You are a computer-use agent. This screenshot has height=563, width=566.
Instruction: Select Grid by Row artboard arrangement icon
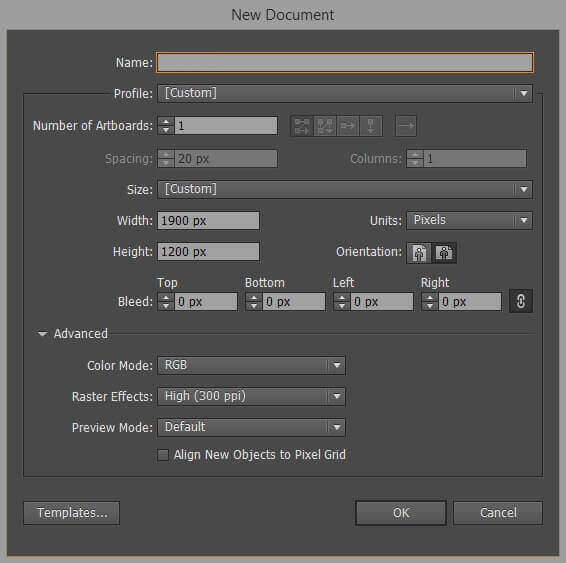click(302, 126)
